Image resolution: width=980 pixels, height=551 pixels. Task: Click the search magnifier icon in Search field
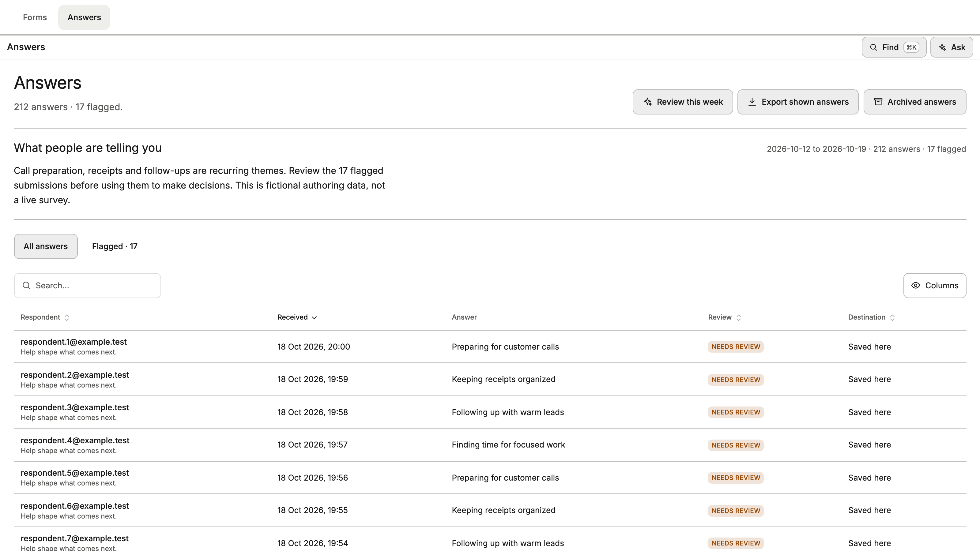click(26, 285)
